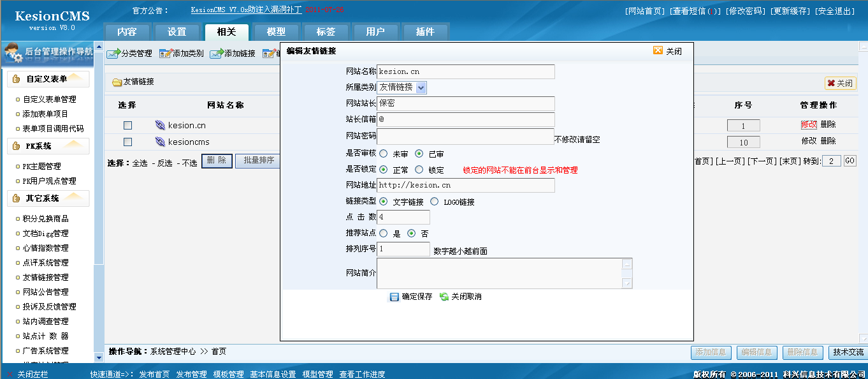868x379 pixels.
Task: Click the 友情链接 folder icon
Action: click(x=117, y=82)
